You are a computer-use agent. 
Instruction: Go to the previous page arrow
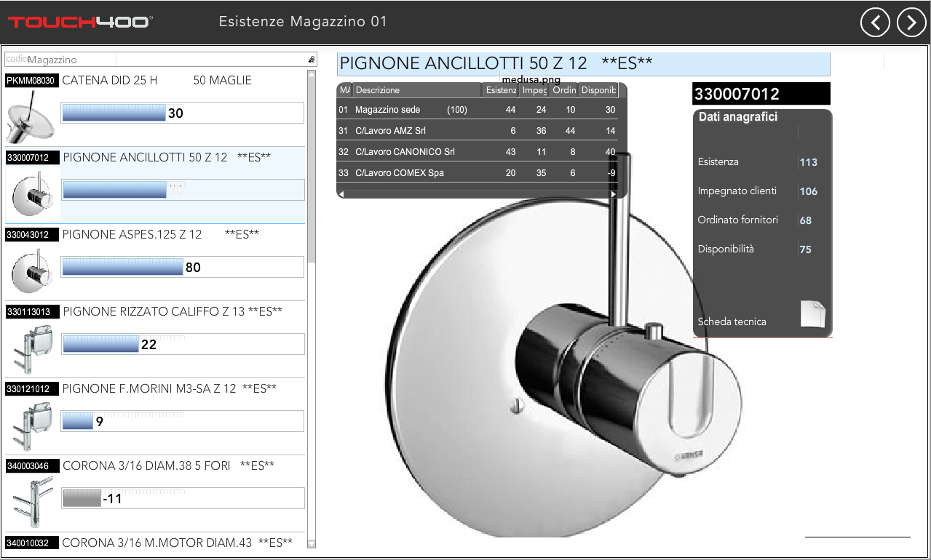coord(875,23)
